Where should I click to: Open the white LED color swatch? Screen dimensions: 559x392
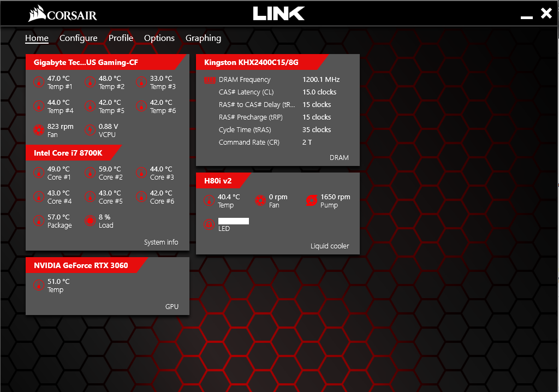(234, 221)
